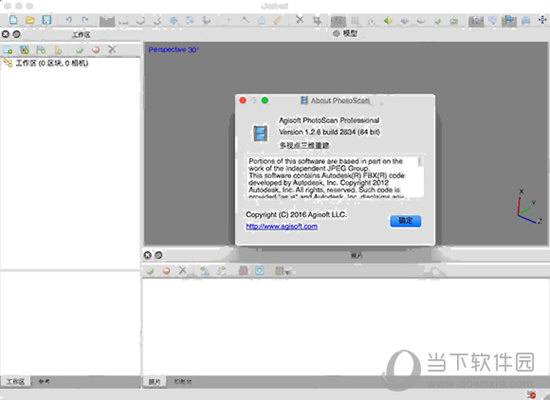Toggle the Point Cloud view button
550x400 pixels.
tap(338, 21)
